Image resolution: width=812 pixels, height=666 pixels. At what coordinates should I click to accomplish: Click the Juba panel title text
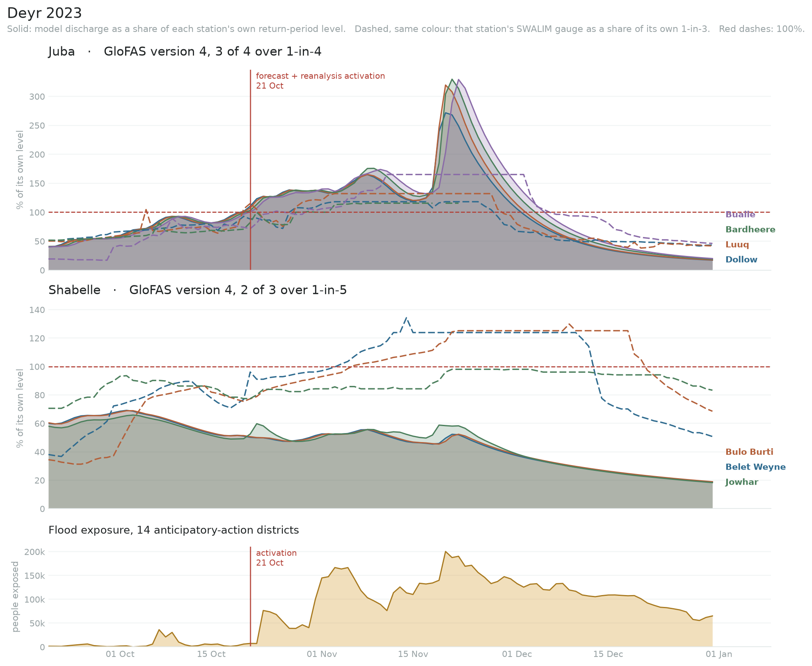pos(185,52)
